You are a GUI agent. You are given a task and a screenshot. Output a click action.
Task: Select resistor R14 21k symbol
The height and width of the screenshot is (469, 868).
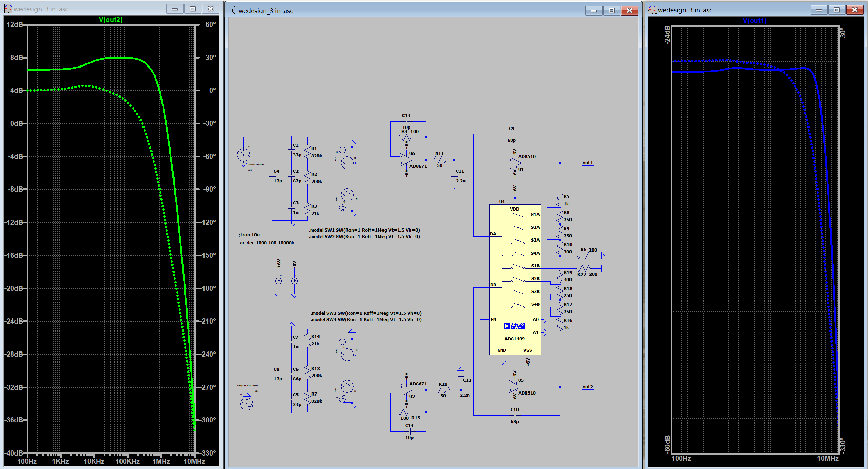307,340
